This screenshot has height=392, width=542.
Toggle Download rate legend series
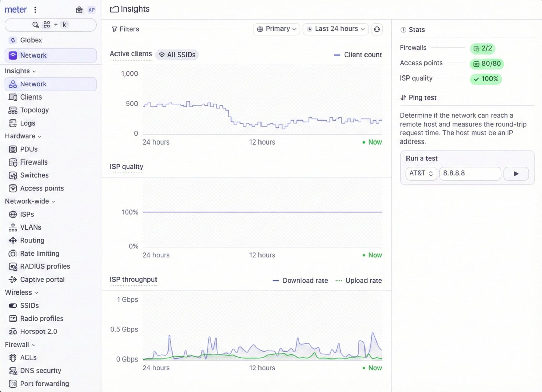(x=300, y=281)
